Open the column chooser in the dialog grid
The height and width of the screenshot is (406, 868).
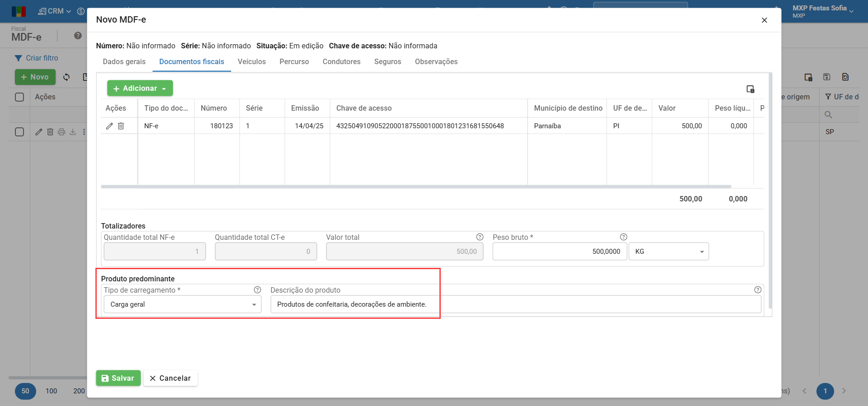750,89
